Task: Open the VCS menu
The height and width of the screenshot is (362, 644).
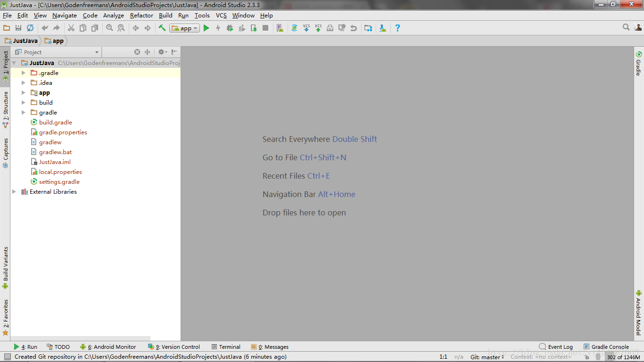Action: pyautogui.click(x=221, y=16)
